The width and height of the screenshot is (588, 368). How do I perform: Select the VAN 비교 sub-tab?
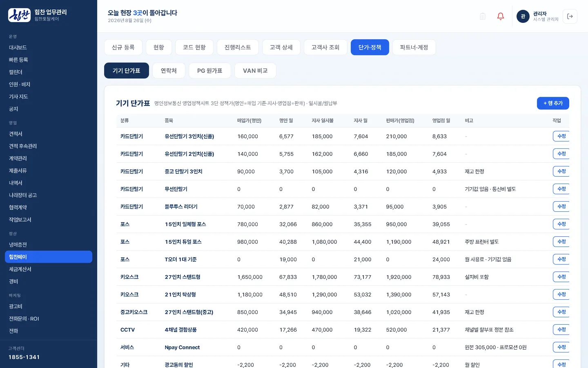[255, 71]
